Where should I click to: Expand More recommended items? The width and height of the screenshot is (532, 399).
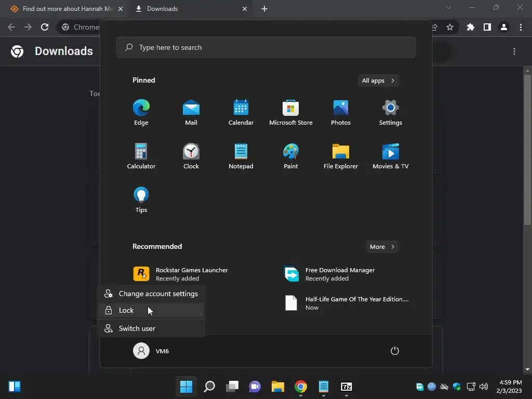pos(382,247)
